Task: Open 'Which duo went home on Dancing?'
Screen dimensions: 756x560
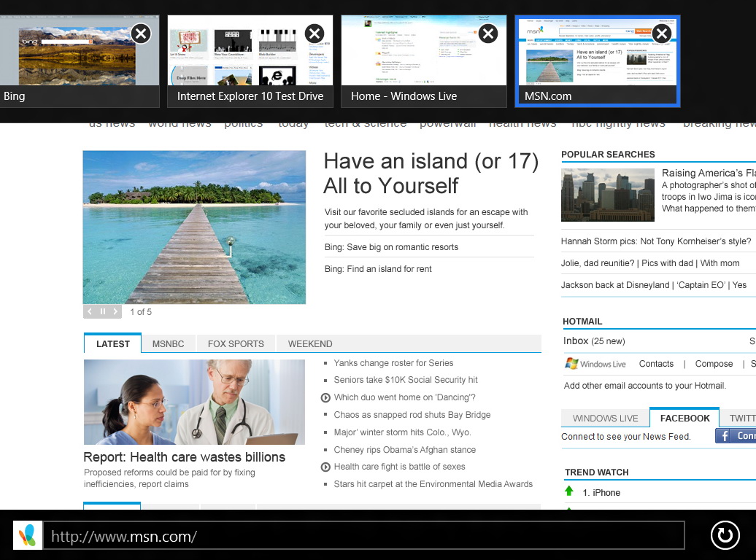Action: (x=404, y=397)
